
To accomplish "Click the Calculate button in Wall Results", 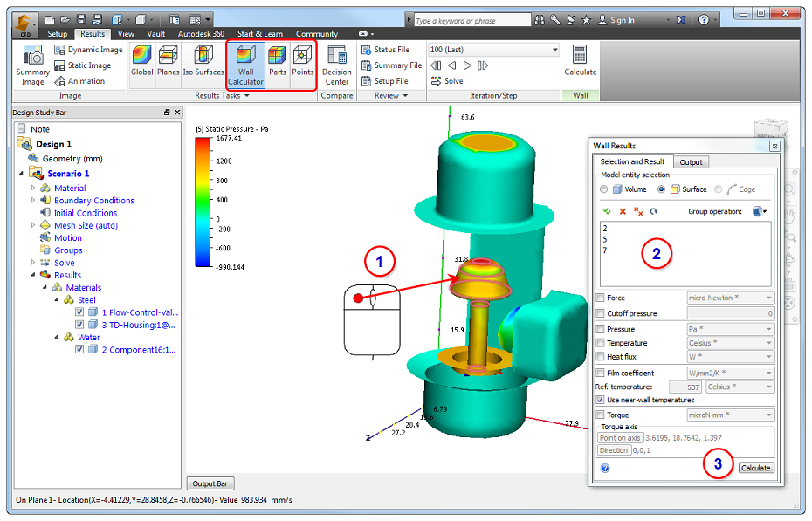I will click(755, 469).
